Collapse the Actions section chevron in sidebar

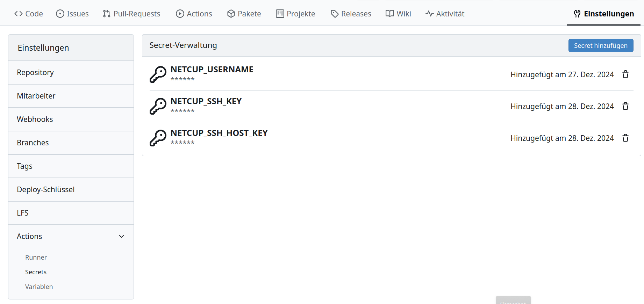pos(121,237)
